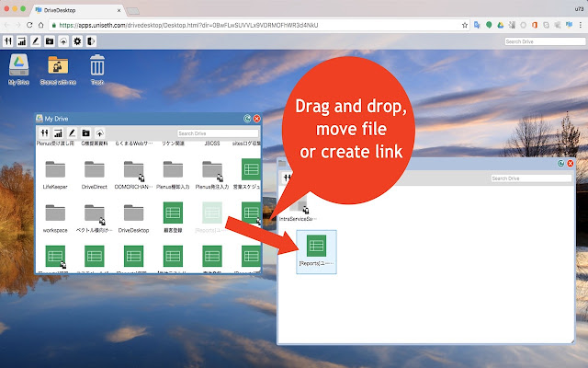Screen dimensions: 588x368
Task: Open the Office extension icon
Action: [x=535, y=25]
